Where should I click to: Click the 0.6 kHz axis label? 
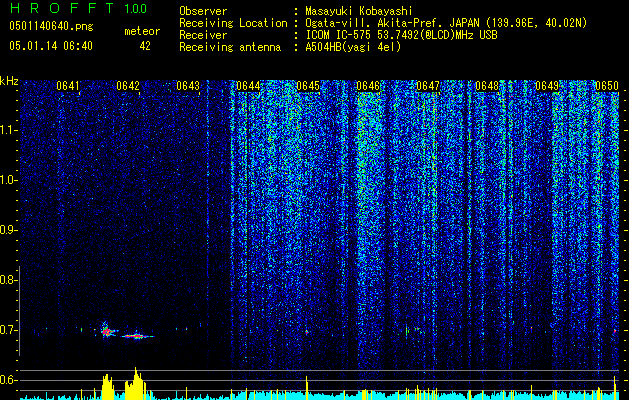click(x=6, y=380)
